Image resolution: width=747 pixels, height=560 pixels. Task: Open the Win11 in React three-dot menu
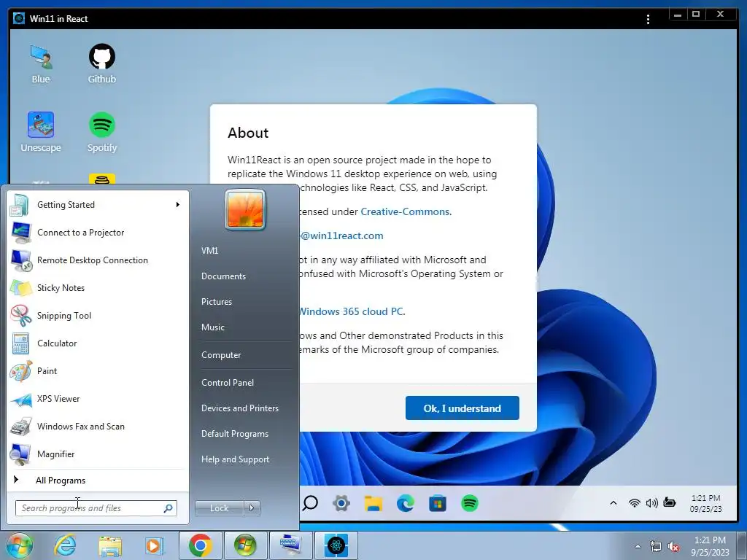point(648,19)
